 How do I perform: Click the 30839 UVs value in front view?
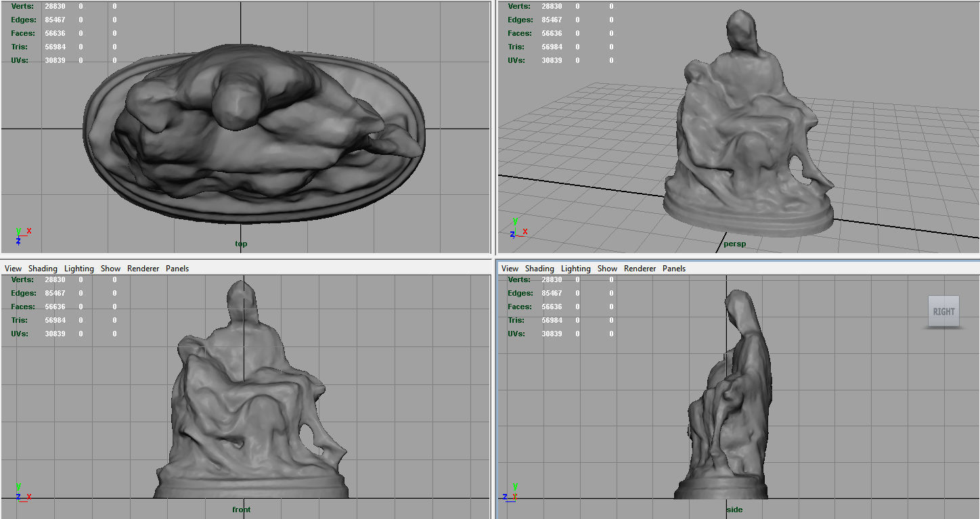click(55, 334)
